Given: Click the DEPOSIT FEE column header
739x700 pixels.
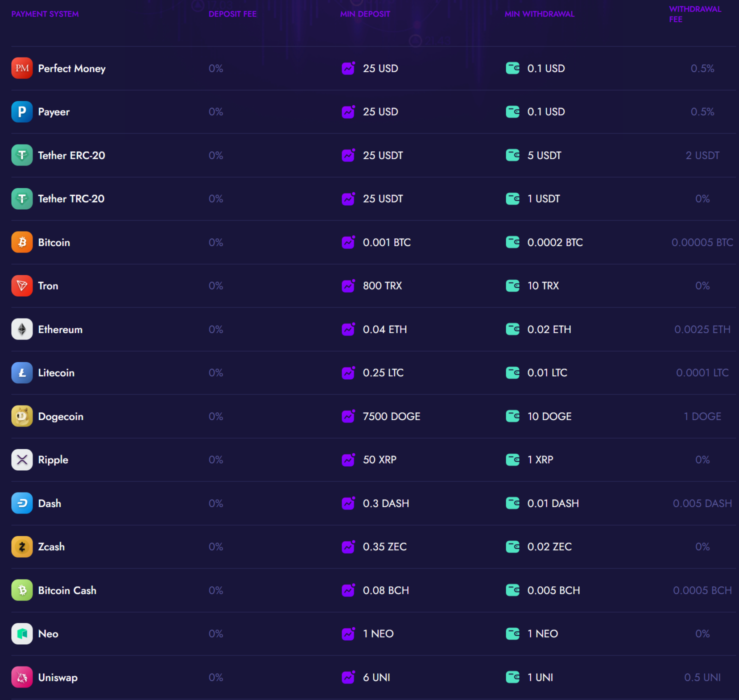Looking at the screenshot, I should coord(232,14).
